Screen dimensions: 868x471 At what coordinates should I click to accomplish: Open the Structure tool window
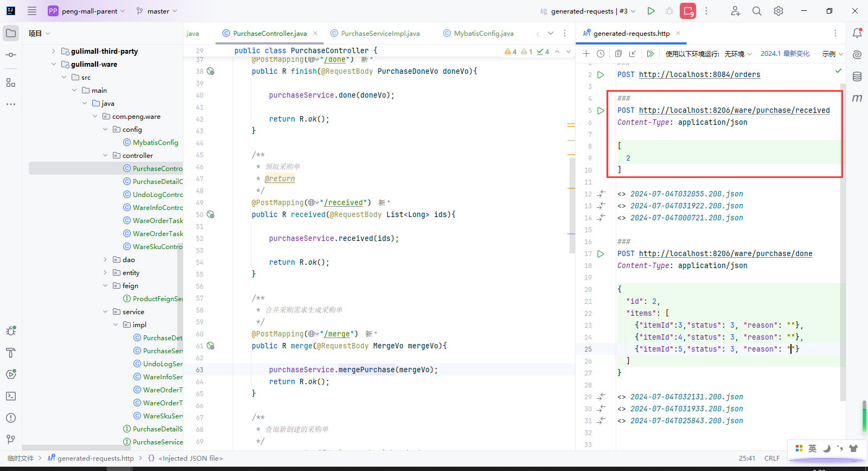coord(11,82)
